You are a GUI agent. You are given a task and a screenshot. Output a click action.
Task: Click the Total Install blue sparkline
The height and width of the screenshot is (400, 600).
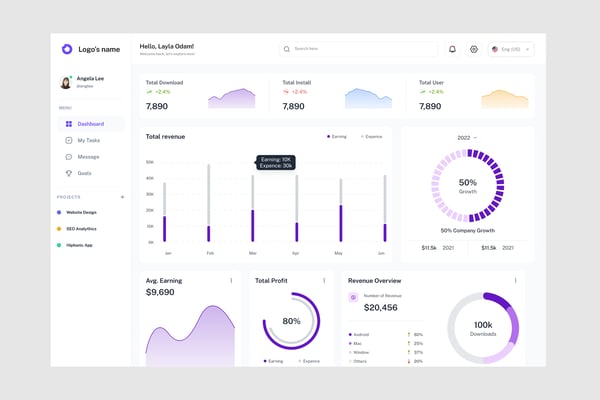(368, 98)
